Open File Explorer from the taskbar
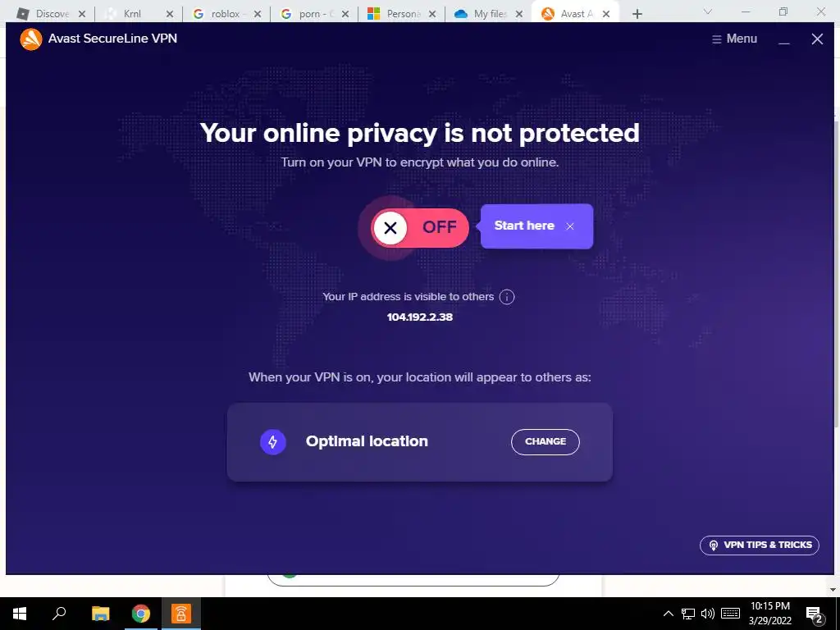The width and height of the screenshot is (840, 630). 100,614
